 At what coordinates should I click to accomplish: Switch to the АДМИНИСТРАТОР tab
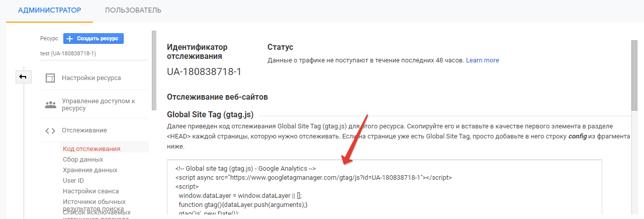(x=49, y=10)
